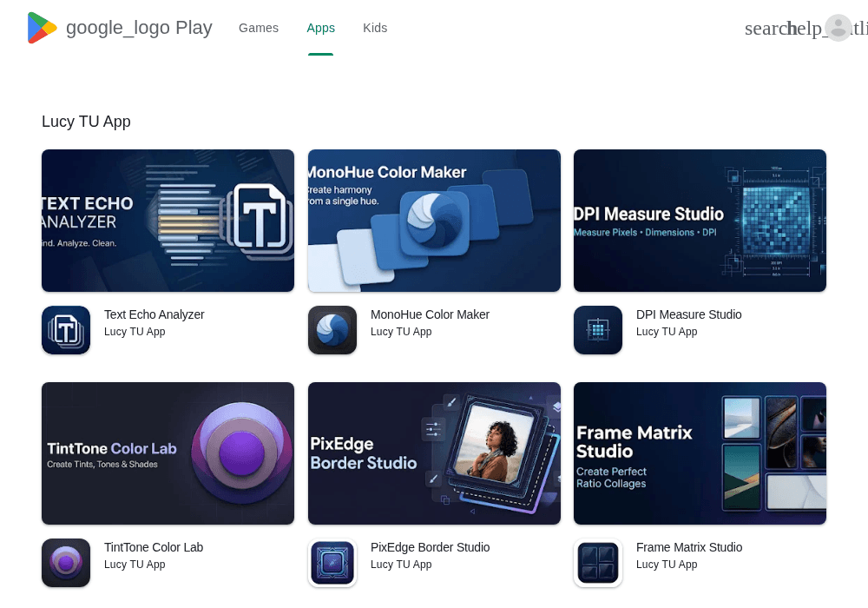868x608 pixels.
Task: Open the PixEdge Border Studio banner image
Action: point(434,453)
